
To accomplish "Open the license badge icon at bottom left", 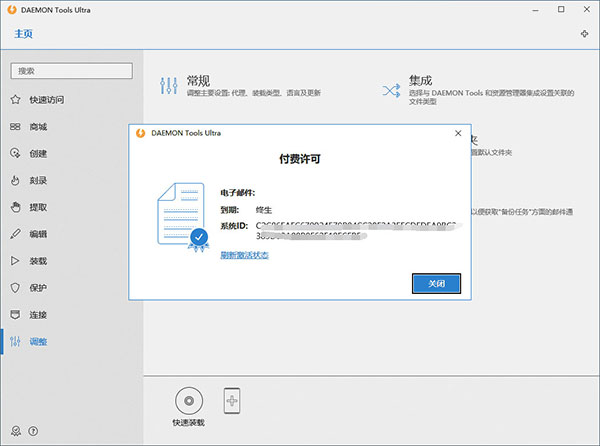I will click(x=16, y=431).
